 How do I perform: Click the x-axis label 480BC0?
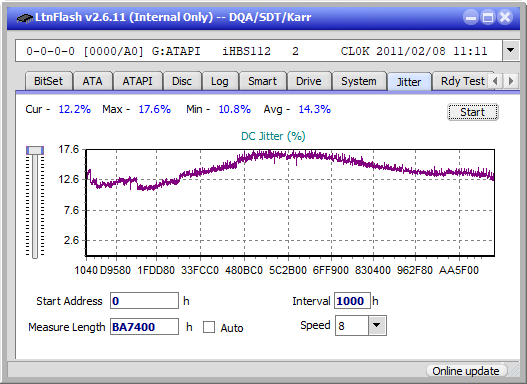[x=244, y=270]
